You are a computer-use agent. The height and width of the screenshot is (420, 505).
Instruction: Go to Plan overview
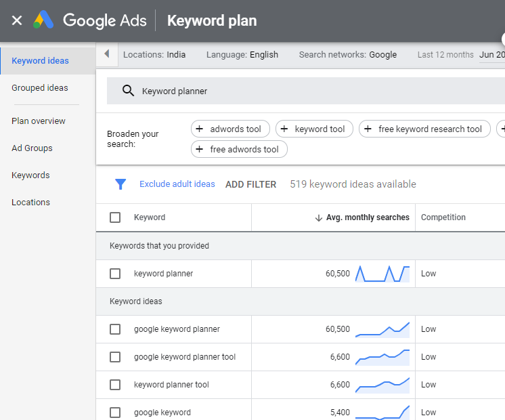click(39, 121)
